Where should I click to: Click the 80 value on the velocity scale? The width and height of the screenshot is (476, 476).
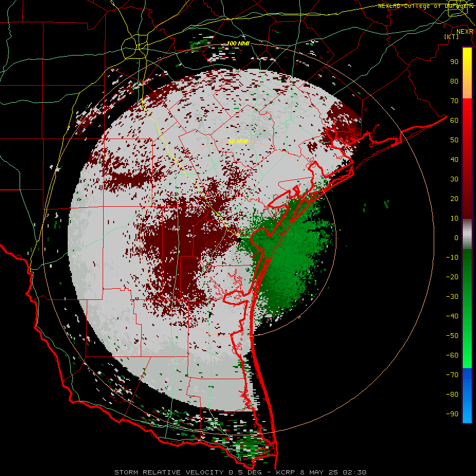454,81
